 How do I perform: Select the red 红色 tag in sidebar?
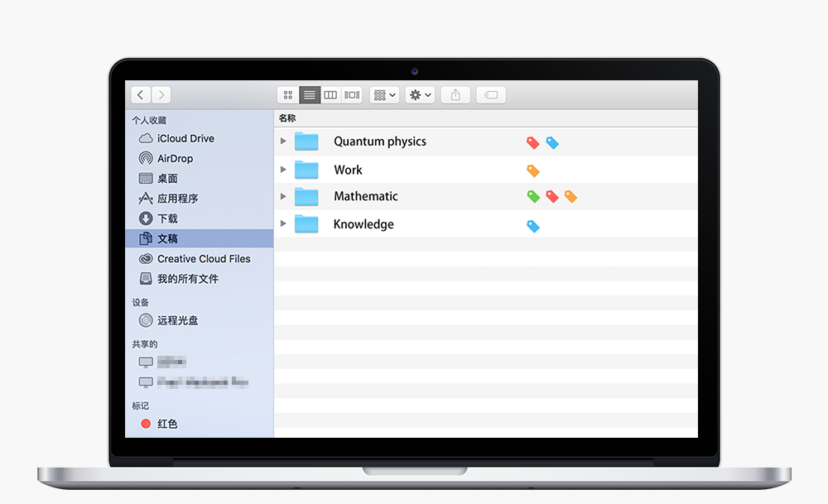(x=167, y=424)
